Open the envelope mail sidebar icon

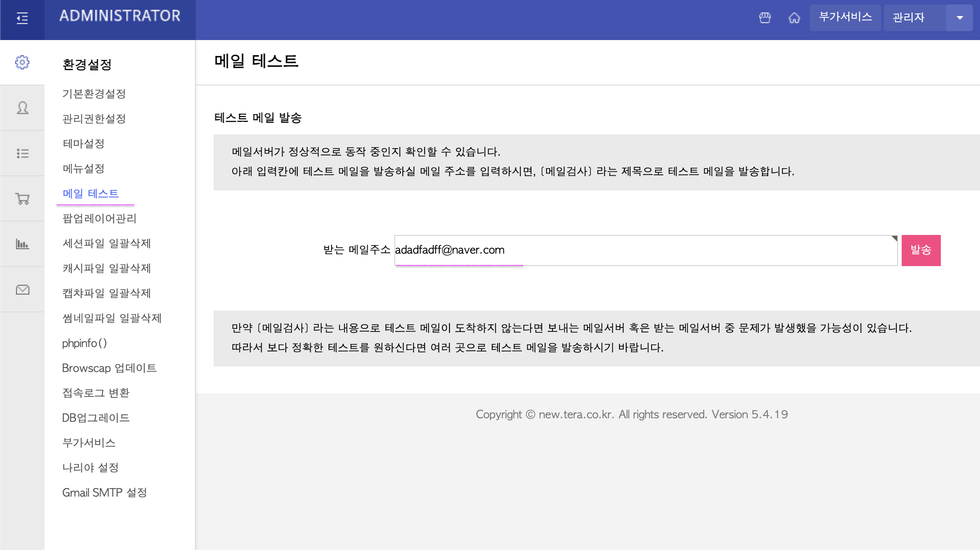(22, 290)
